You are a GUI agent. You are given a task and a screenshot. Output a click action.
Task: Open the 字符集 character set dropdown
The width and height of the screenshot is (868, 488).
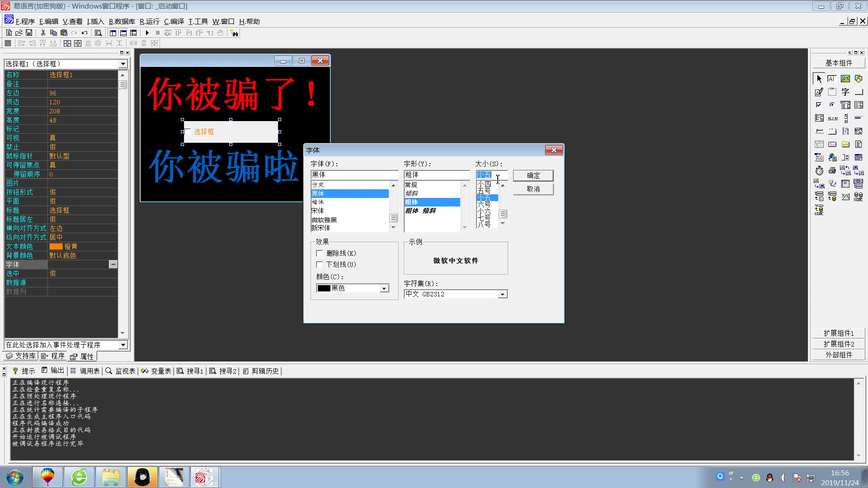[502, 294]
